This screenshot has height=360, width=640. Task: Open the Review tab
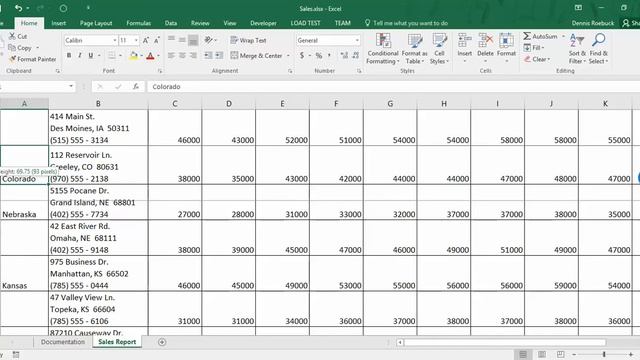pyautogui.click(x=200, y=23)
